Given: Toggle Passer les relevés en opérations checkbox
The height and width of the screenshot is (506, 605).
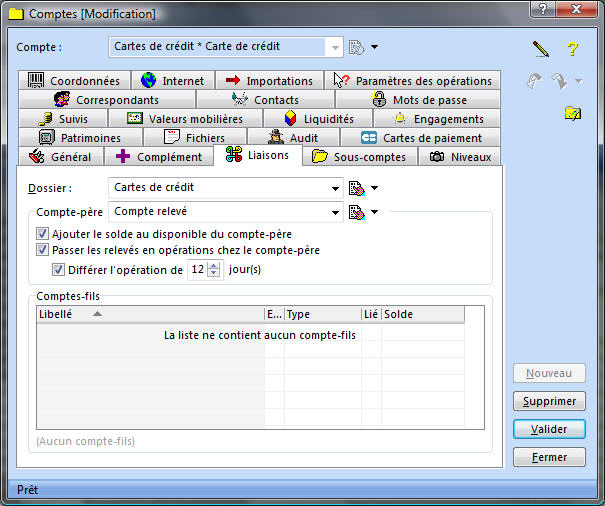Looking at the screenshot, I should point(43,250).
